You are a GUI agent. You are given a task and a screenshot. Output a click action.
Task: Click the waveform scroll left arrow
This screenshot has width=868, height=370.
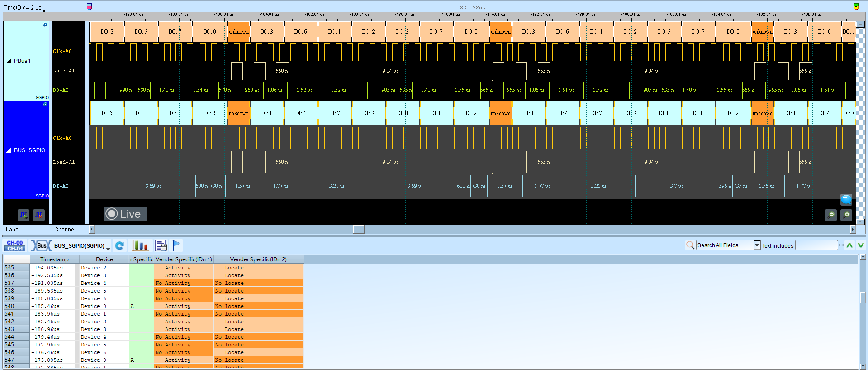pos(92,229)
